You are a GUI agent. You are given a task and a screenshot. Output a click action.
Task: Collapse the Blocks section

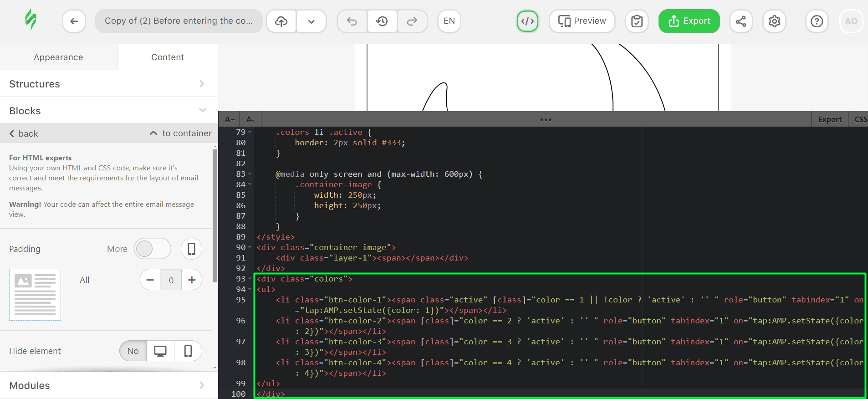[109, 111]
